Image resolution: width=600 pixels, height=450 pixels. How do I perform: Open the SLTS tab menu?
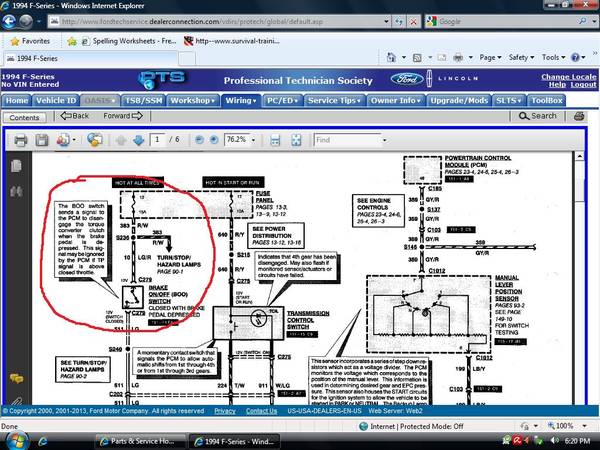[509, 100]
